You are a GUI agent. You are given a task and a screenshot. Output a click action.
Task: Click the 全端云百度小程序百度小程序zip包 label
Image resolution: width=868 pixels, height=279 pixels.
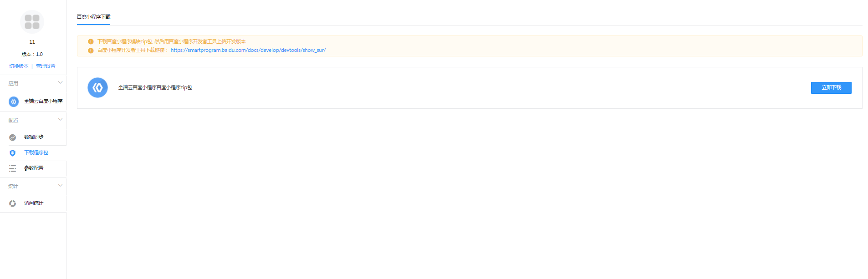coord(155,87)
